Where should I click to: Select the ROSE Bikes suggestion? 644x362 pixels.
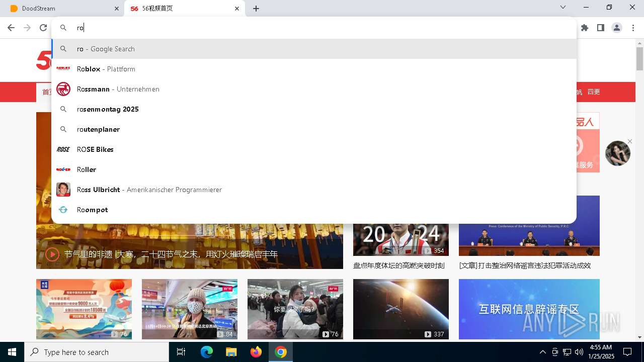point(314,149)
